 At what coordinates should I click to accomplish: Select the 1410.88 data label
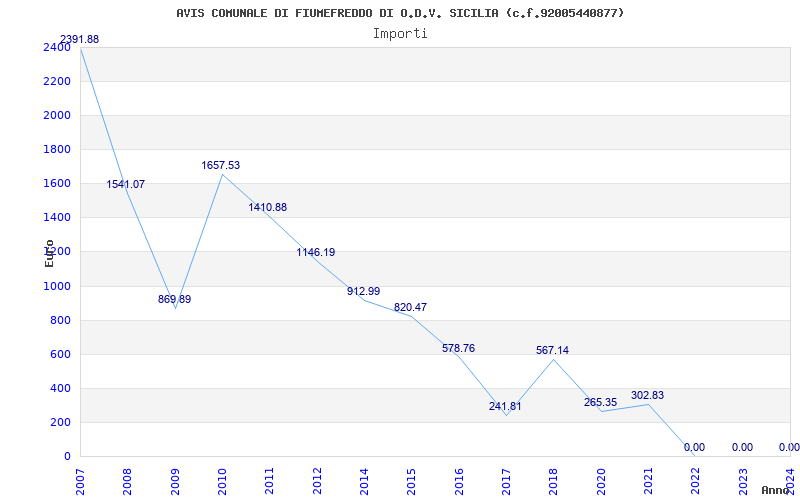coord(268,207)
